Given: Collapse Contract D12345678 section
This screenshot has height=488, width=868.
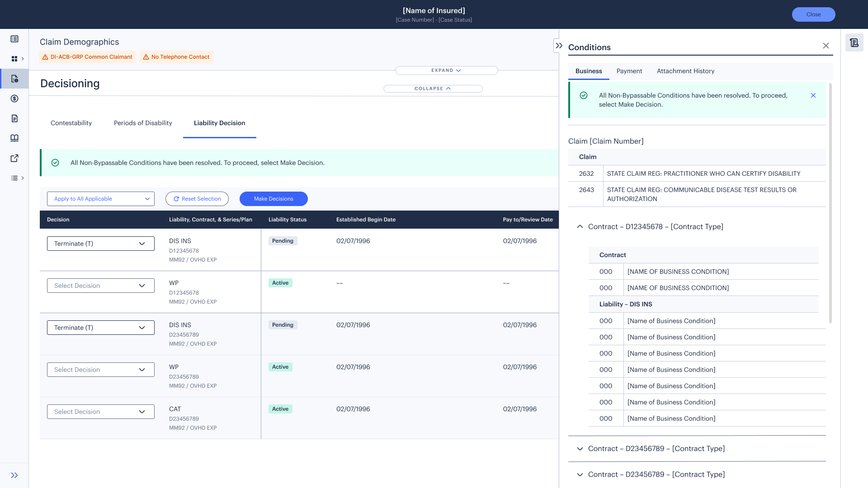Looking at the screenshot, I should [x=580, y=227].
